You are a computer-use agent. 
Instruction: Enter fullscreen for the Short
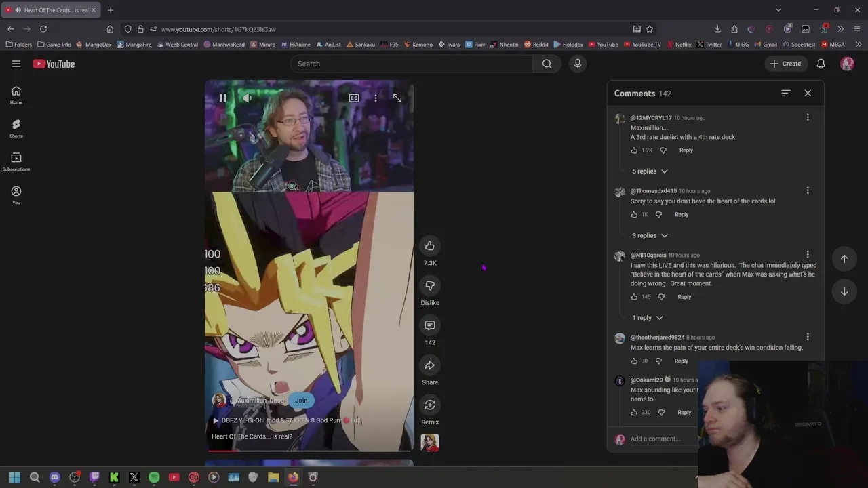coord(397,98)
